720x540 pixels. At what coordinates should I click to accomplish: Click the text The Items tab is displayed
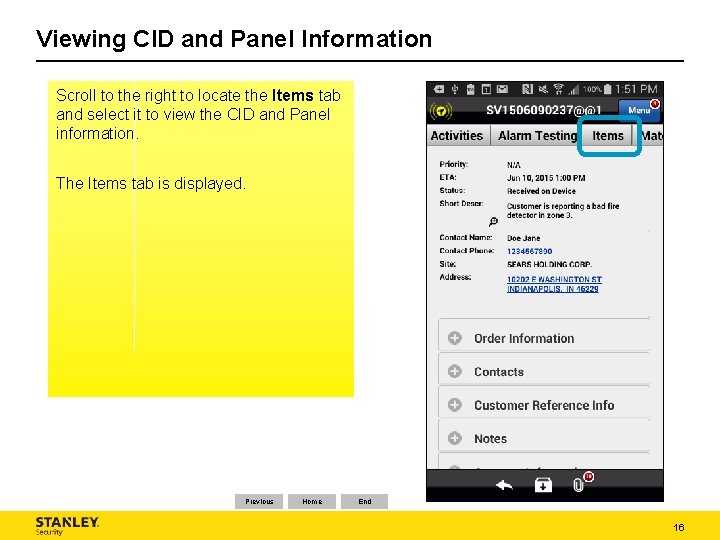pos(151,183)
